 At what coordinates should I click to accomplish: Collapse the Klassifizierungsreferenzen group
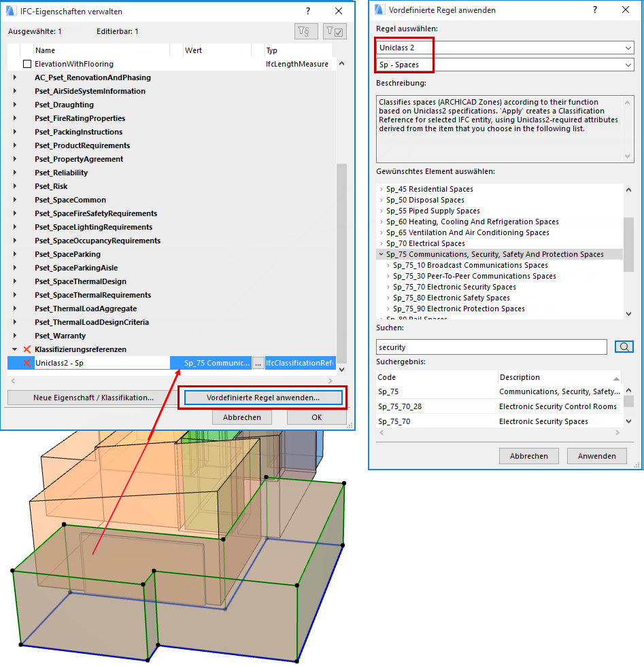tap(15, 349)
